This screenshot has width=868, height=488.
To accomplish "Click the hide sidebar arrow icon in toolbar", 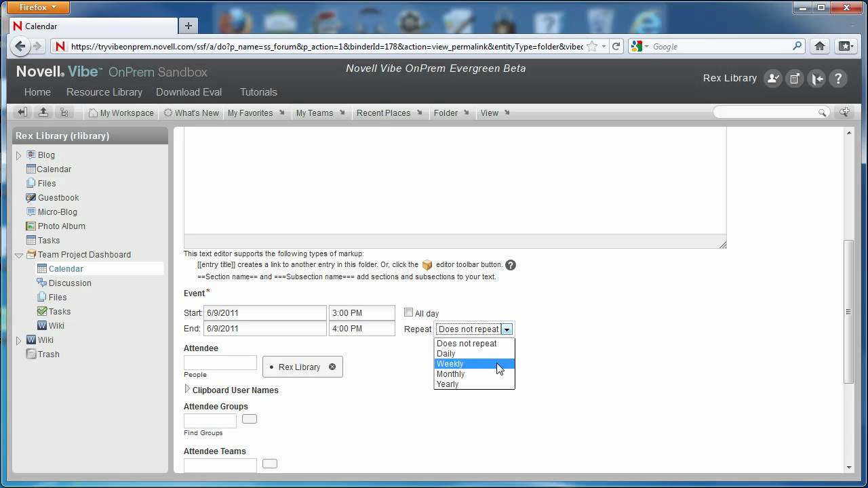I will (22, 113).
